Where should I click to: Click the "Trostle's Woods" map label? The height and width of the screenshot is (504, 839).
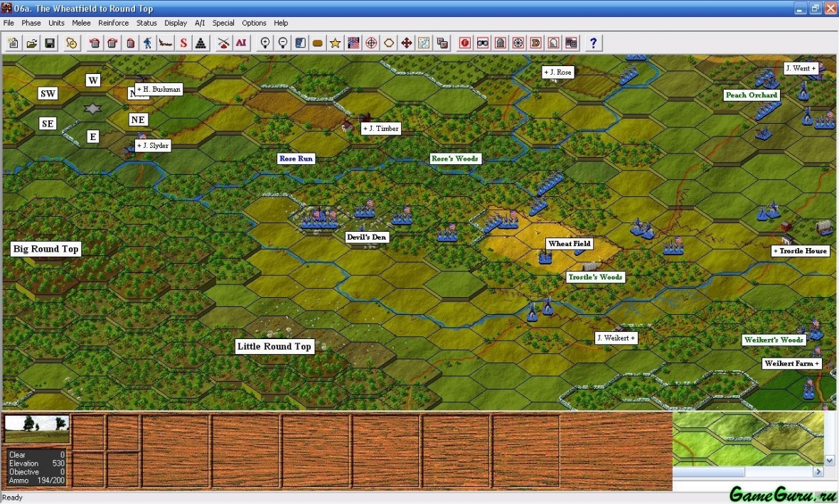coord(596,277)
